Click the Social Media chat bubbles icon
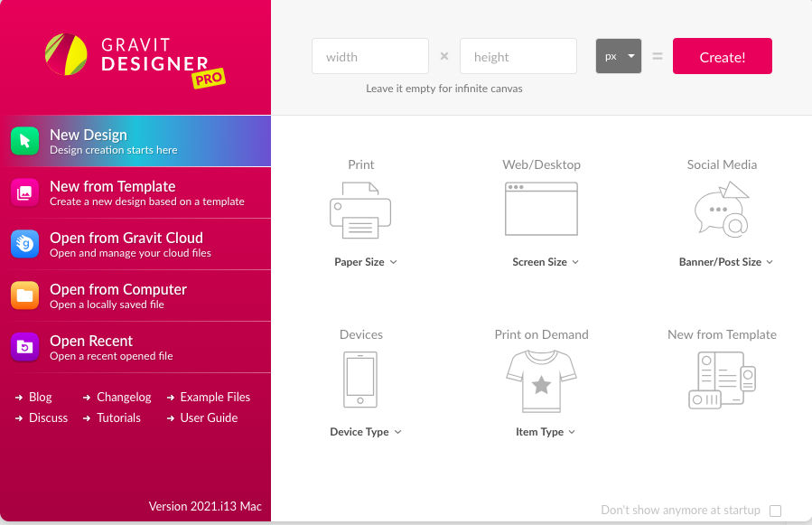The width and height of the screenshot is (812, 525). [722, 210]
